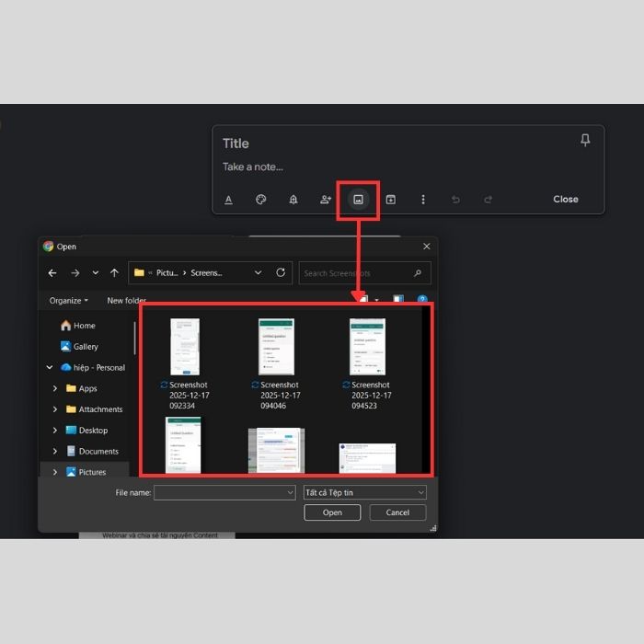
Task: Open the Tất cả Tệp tin file type dropdown
Action: click(365, 492)
